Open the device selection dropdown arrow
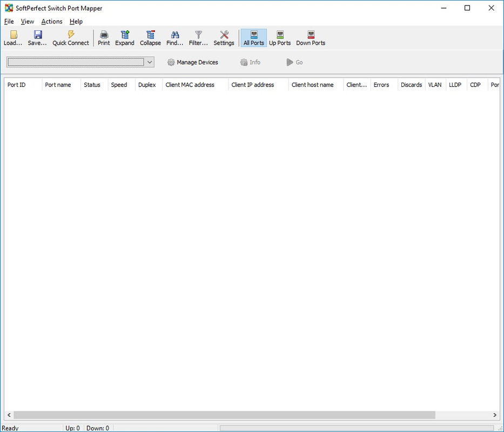 (150, 62)
